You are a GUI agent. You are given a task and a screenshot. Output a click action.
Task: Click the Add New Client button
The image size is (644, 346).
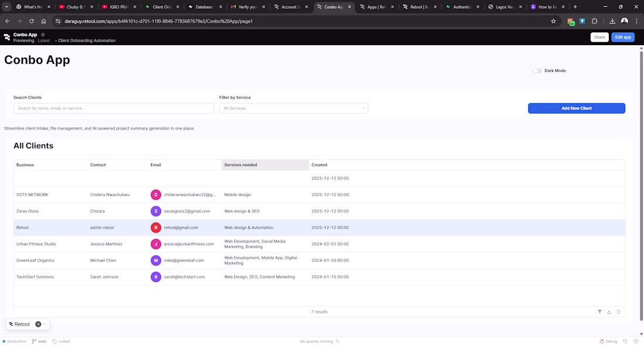pyautogui.click(x=576, y=108)
